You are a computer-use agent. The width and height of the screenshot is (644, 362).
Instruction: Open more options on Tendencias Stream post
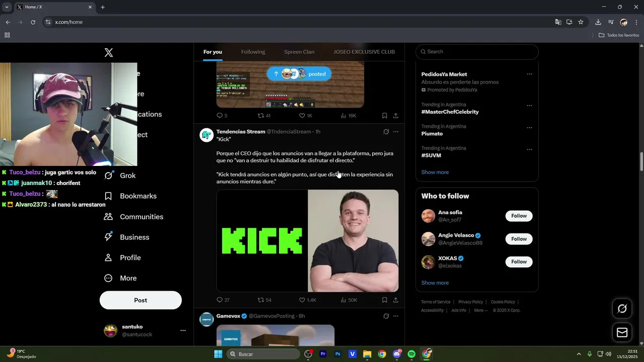395,132
